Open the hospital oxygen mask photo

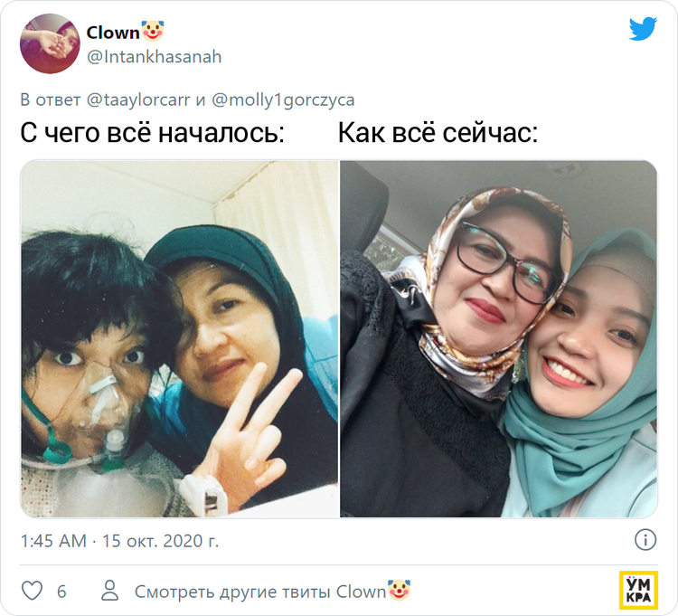click(180, 339)
